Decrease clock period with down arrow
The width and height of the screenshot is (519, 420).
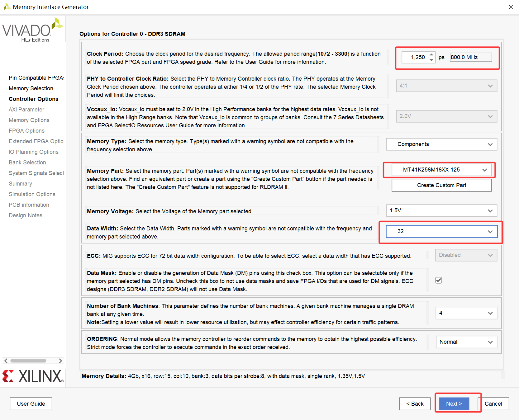tap(431, 60)
